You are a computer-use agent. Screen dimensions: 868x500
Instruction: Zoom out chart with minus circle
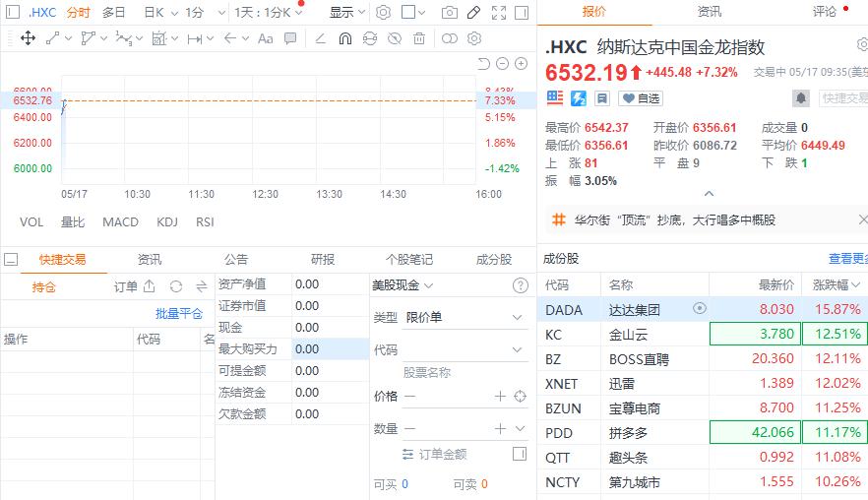tap(502, 64)
